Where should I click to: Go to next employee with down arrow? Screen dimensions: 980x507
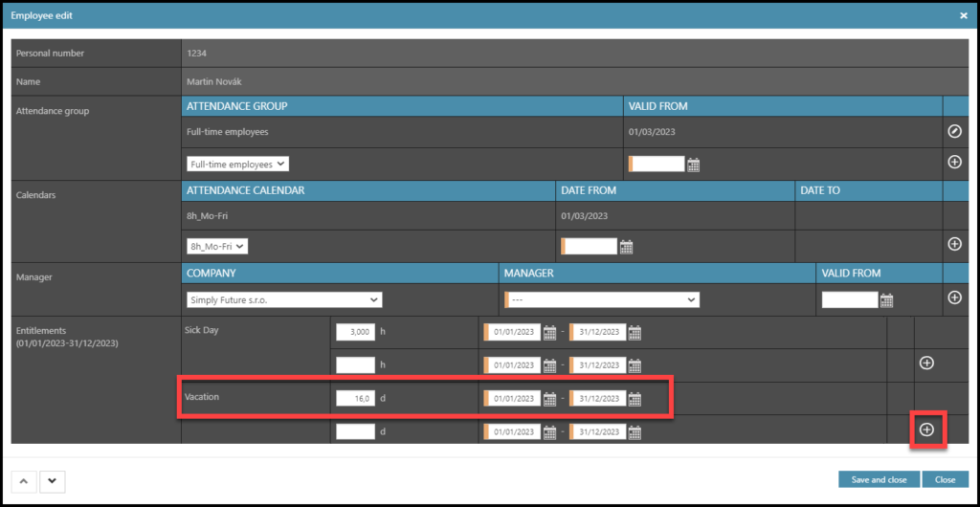tap(52, 480)
